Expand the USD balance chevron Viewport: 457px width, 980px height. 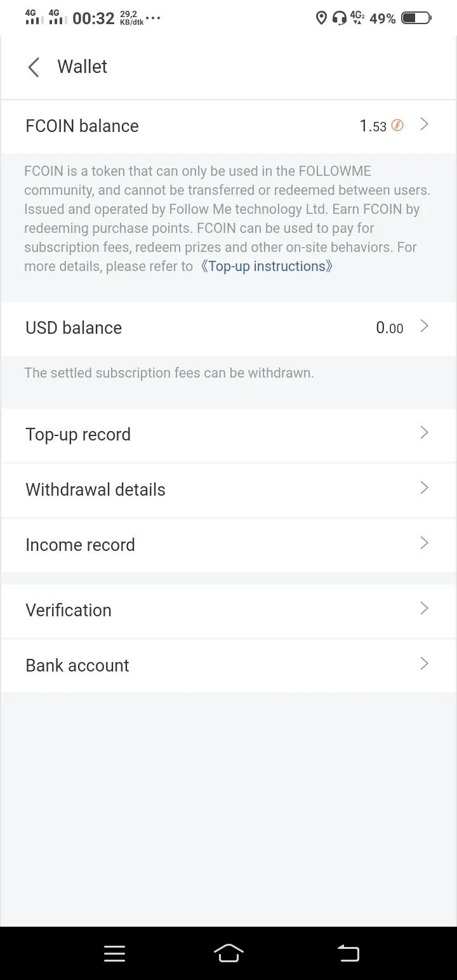pos(425,326)
